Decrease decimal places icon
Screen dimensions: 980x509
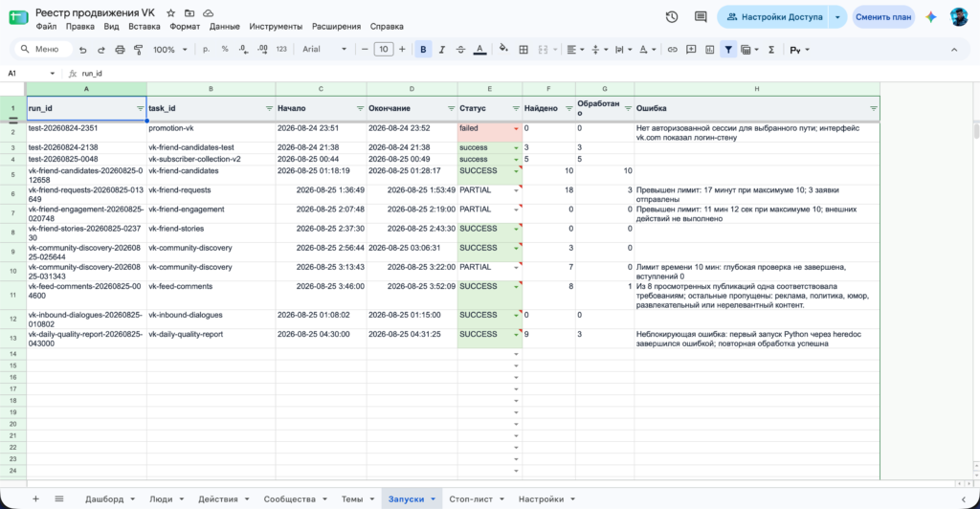click(244, 50)
